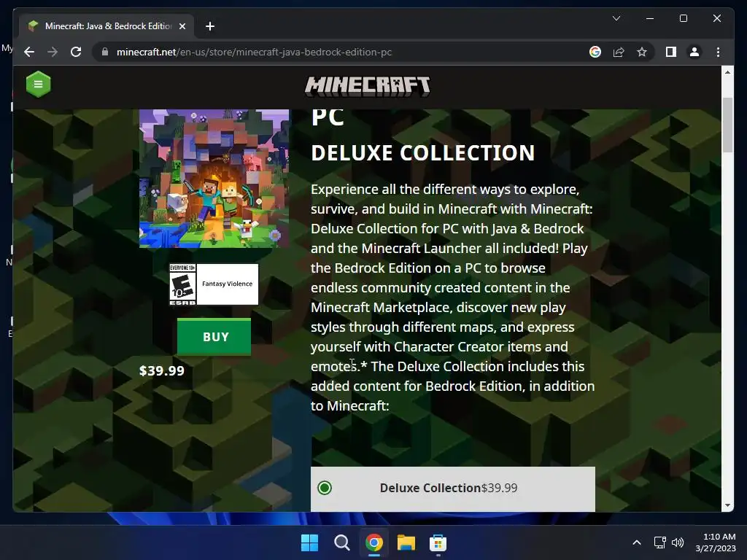Open tab search dropdown arrow
Screen dimensions: 747x560
616,18
